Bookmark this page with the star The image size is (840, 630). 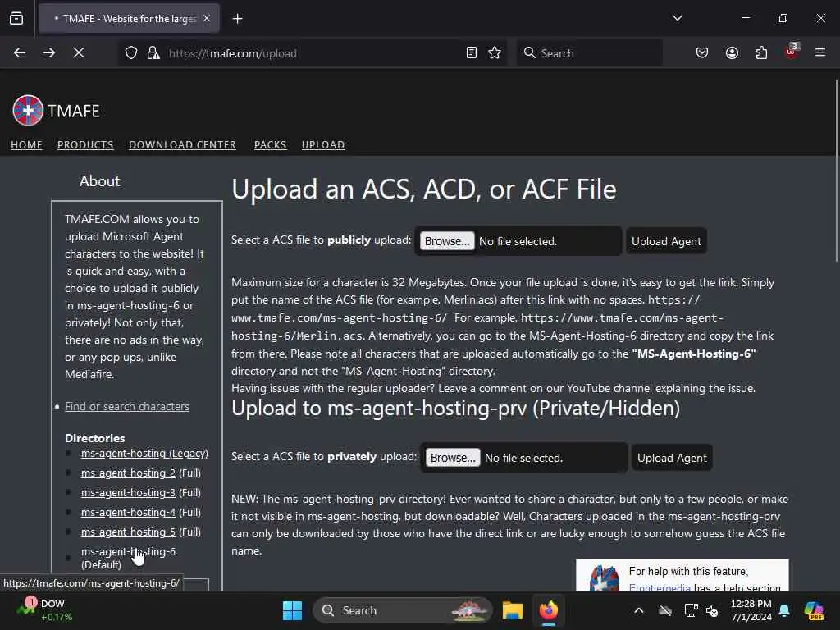[495, 53]
